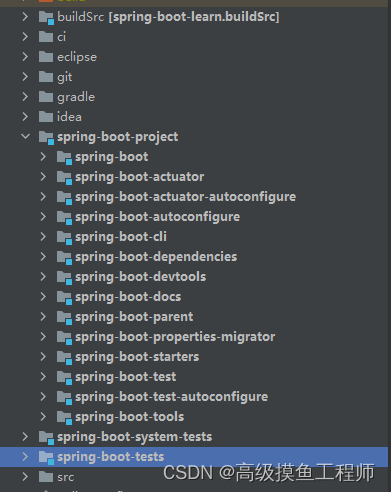Image resolution: width=391 pixels, height=492 pixels.
Task: Expand the idea folder chevron
Action: coord(25,117)
